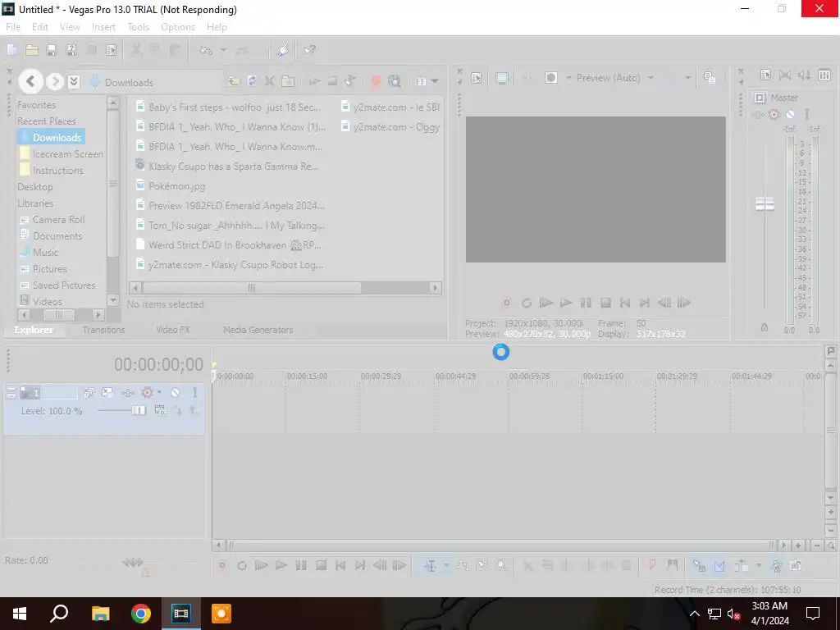Click the Explorer Refresh icon
The width and height of the screenshot is (840, 630).
point(252,81)
